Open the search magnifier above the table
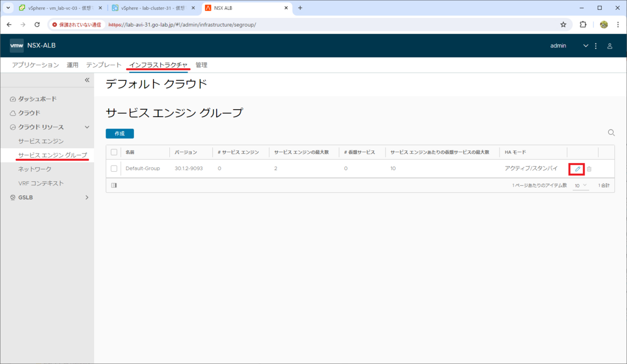 [x=611, y=133]
